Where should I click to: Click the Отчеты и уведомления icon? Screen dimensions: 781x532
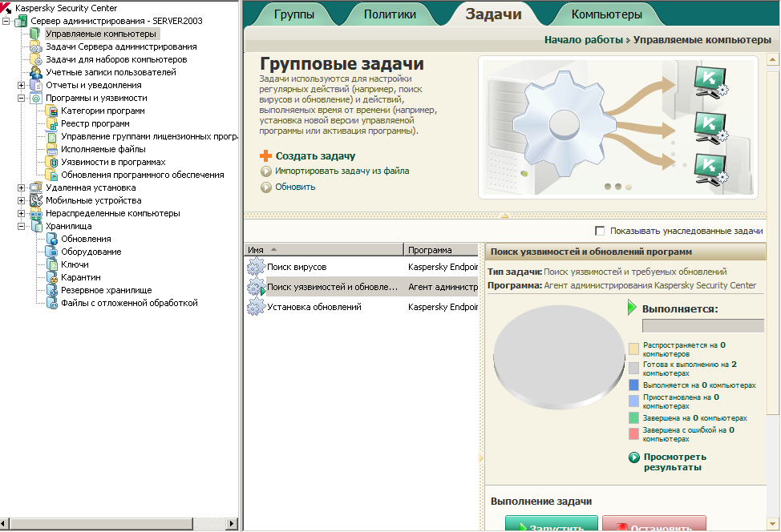36,85
